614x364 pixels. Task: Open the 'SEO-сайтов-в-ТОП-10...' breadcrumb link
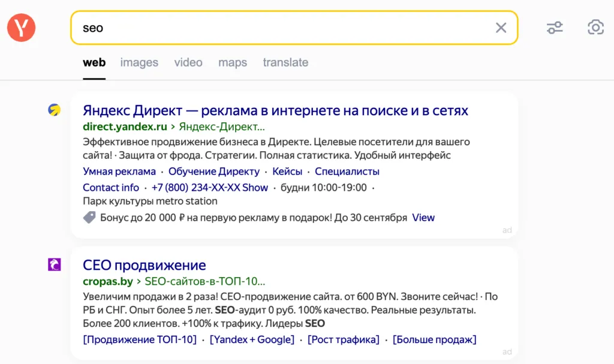click(205, 281)
